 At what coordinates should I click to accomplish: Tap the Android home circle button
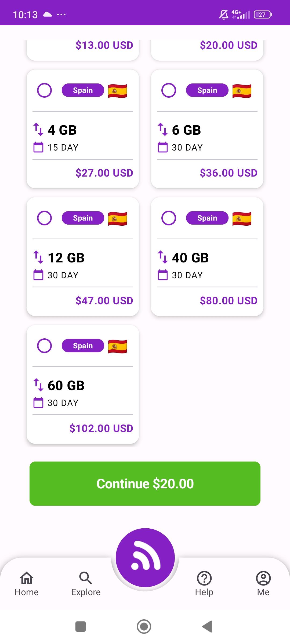click(144, 627)
